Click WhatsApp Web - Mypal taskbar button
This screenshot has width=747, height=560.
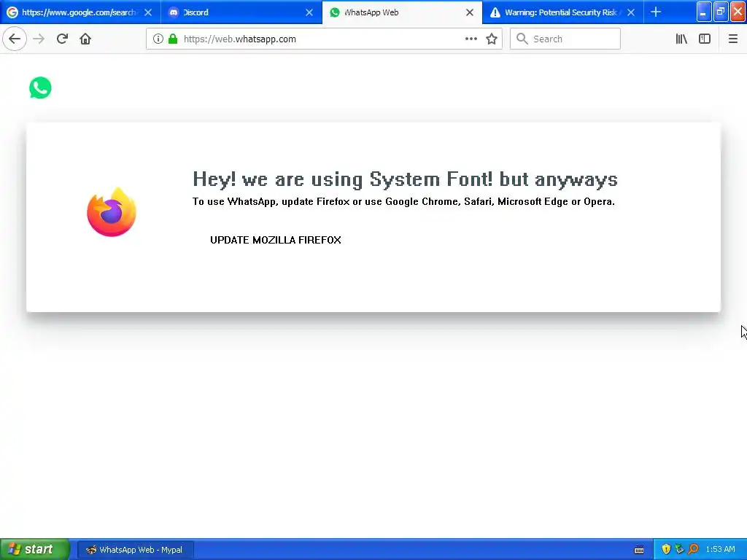pos(135,550)
